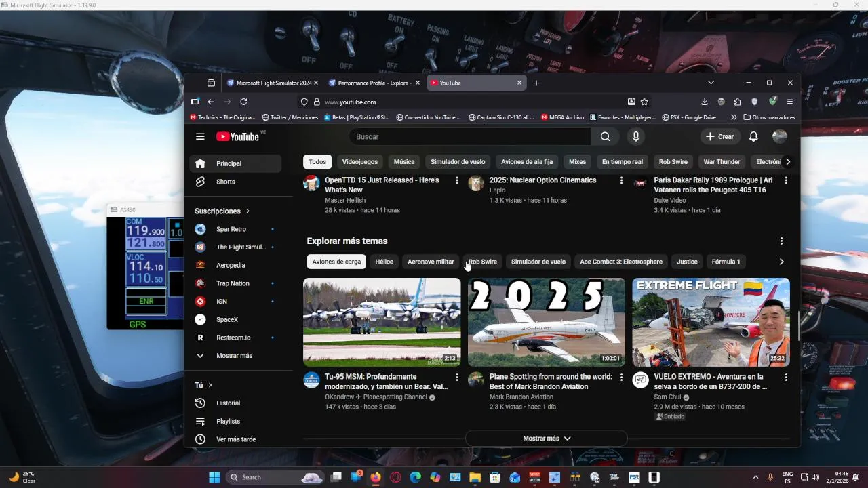The height and width of the screenshot is (488, 868).
Task: Bookmark this page with star icon
Action: click(644, 102)
